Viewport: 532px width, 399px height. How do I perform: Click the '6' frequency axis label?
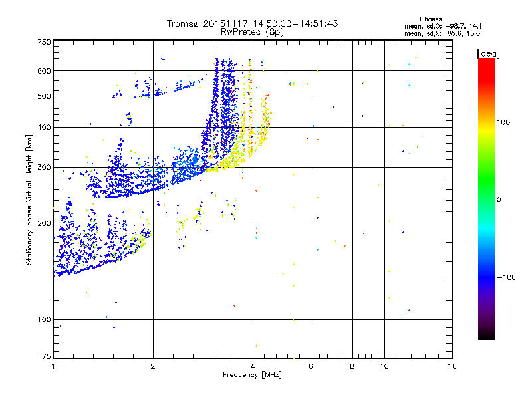click(x=311, y=366)
